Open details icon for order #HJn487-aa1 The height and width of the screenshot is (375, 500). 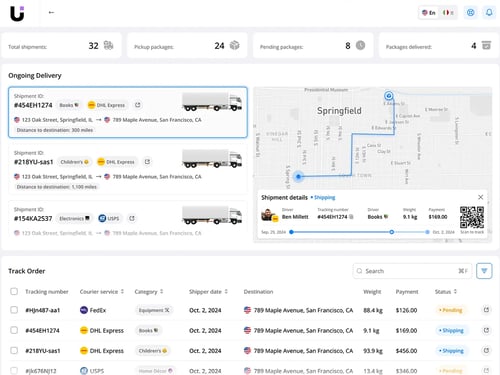pos(486,310)
